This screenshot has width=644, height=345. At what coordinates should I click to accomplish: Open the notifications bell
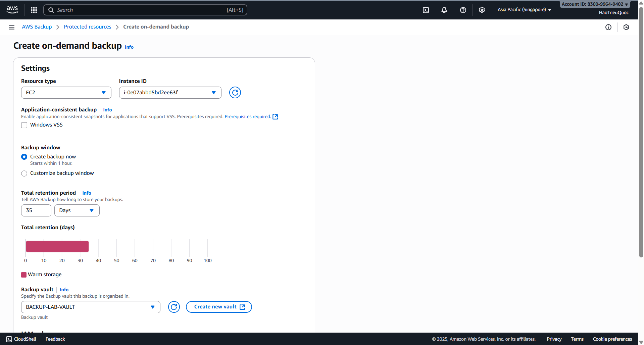(444, 10)
